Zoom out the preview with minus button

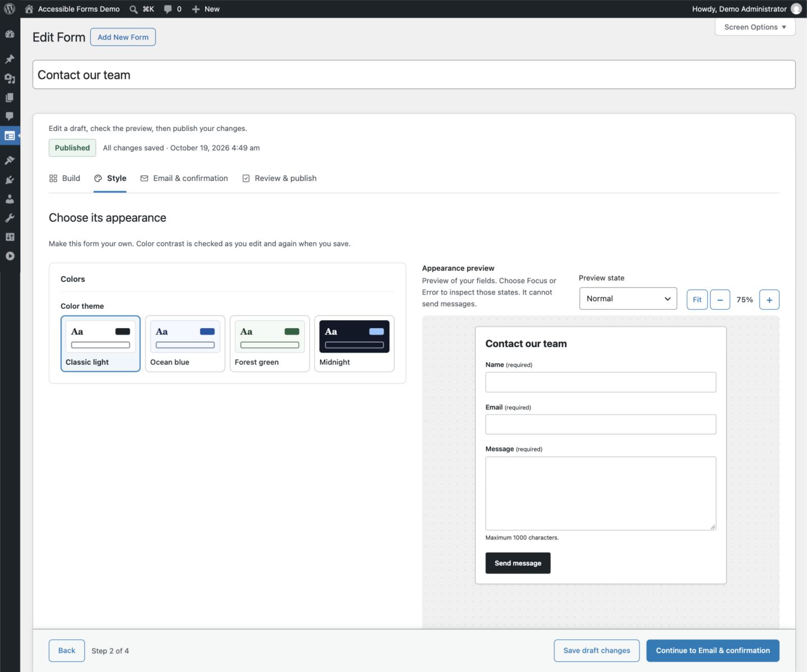coord(720,300)
